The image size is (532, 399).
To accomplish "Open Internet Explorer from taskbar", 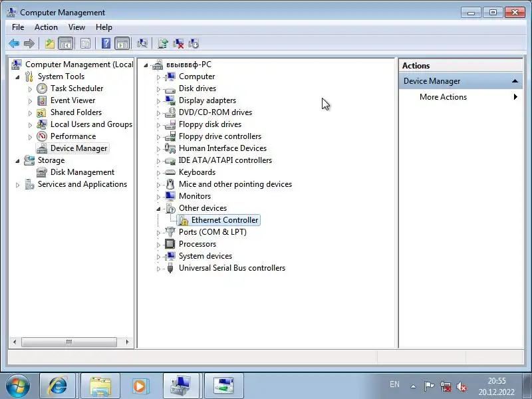I will point(58,386).
